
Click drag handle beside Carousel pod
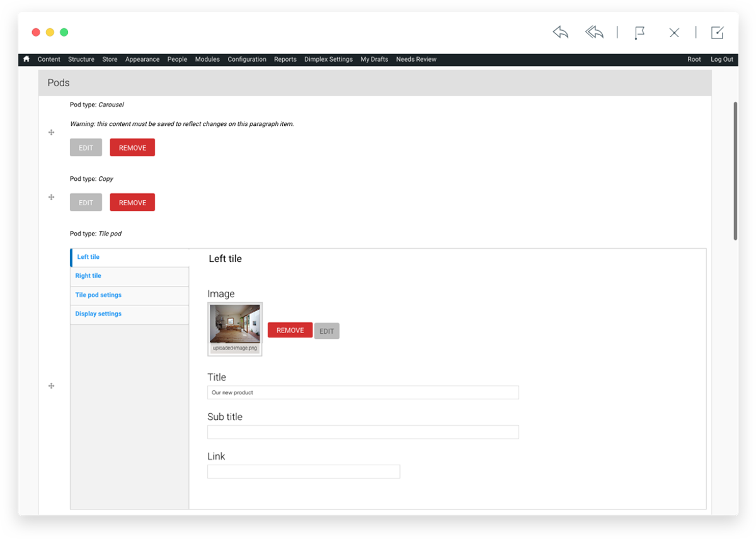tap(52, 132)
